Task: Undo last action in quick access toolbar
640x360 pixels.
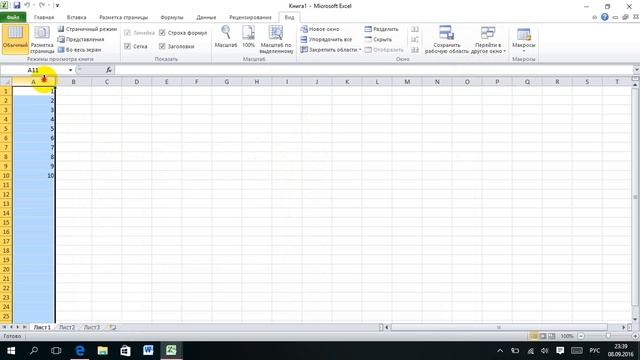Action: (27, 6)
